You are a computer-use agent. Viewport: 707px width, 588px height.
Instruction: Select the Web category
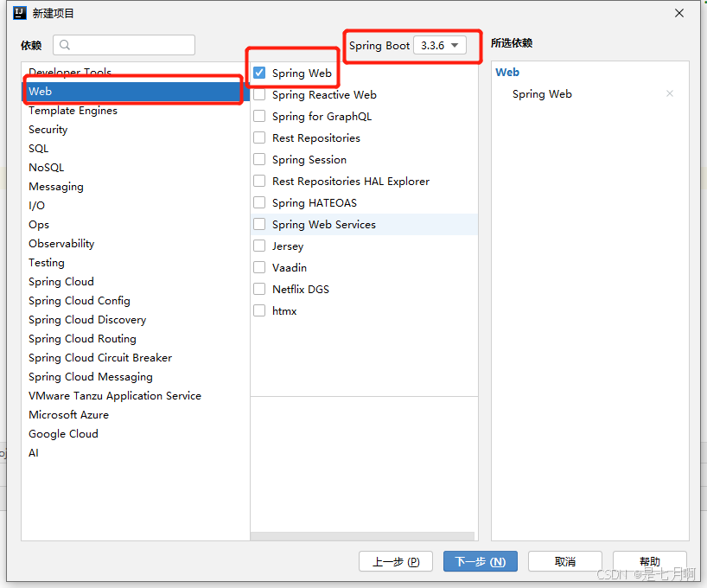coord(136,91)
